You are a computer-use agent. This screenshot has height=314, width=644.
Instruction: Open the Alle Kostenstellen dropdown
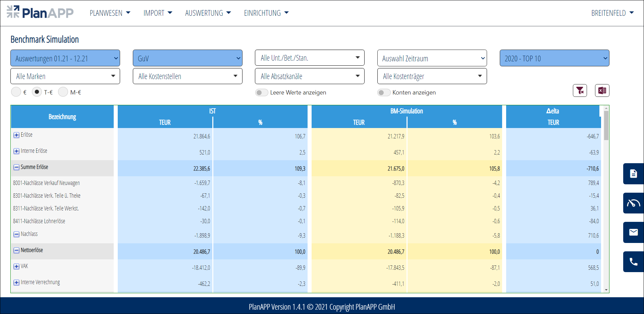click(187, 76)
